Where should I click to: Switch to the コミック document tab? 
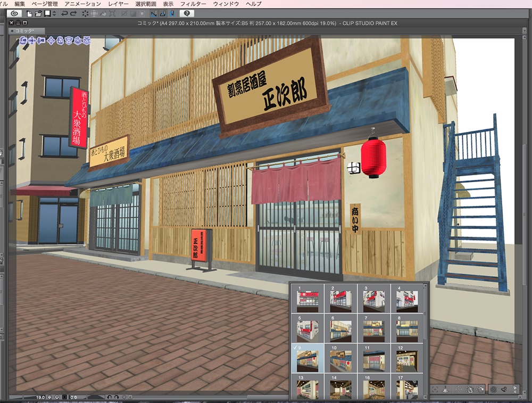pos(24,31)
